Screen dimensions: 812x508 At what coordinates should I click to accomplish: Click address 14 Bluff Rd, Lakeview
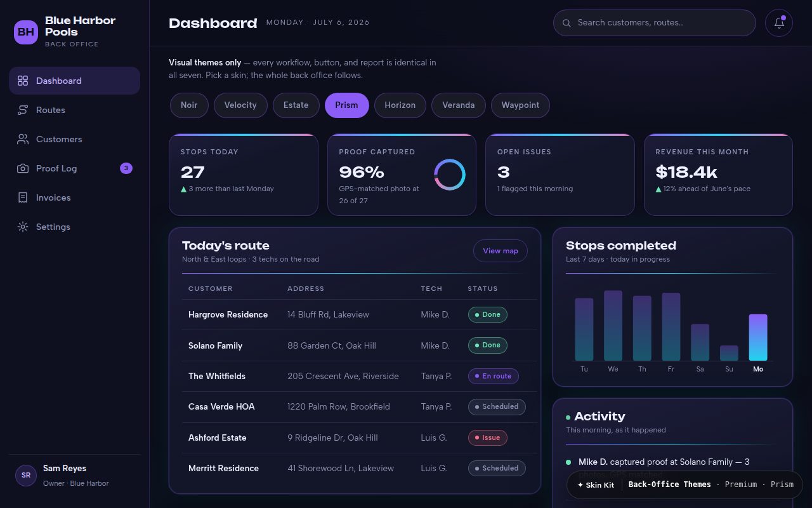[x=328, y=315]
